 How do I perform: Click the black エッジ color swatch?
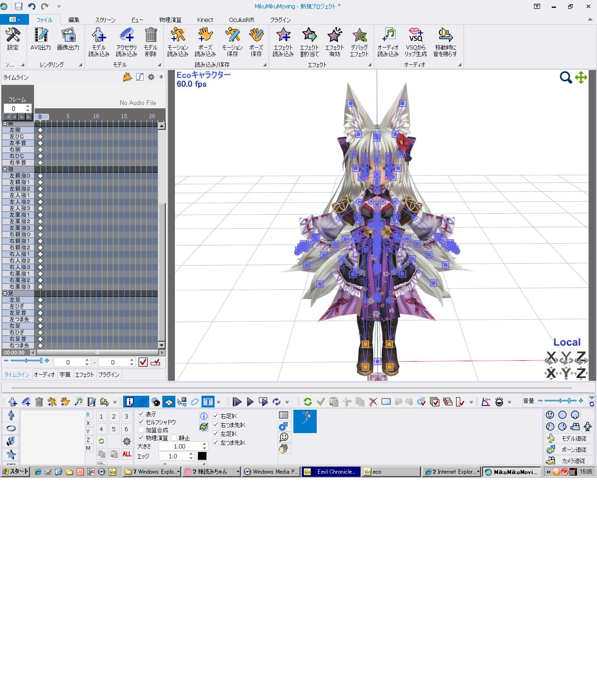click(x=202, y=456)
